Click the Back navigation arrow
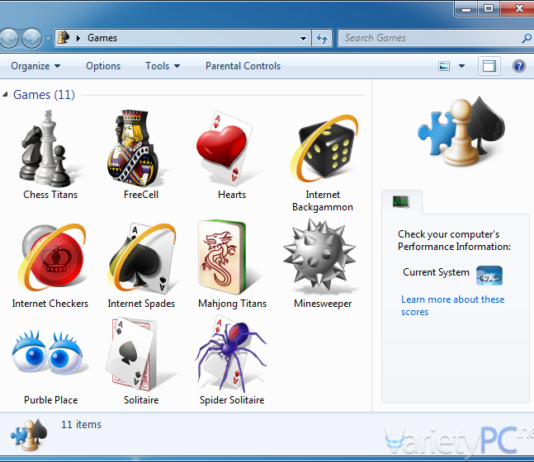 point(9,38)
